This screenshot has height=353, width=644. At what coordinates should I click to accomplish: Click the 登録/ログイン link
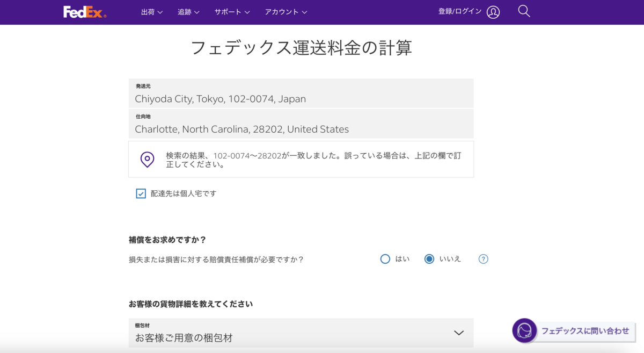tap(460, 11)
